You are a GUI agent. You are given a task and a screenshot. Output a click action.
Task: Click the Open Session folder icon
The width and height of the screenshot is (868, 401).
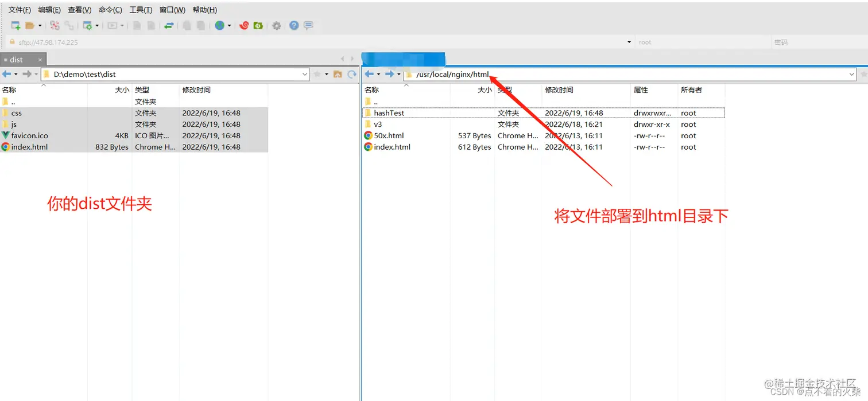coord(30,25)
